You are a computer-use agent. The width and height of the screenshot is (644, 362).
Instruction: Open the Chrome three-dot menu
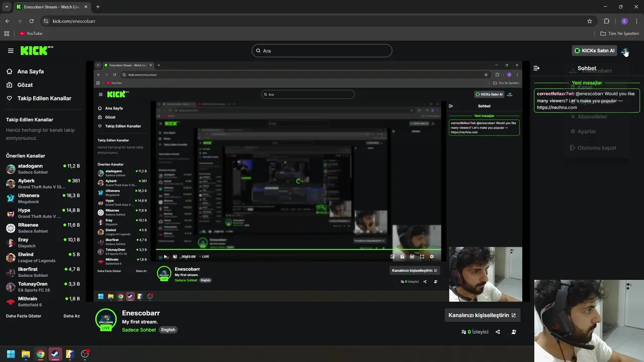click(636, 21)
